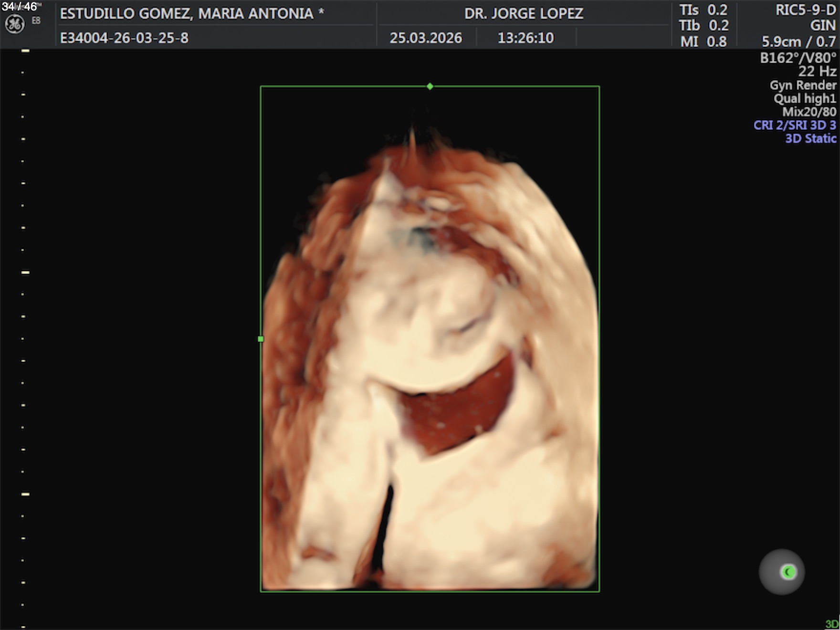
Task: Click the Qual high1 quality setting
Action: click(x=805, y=99)
